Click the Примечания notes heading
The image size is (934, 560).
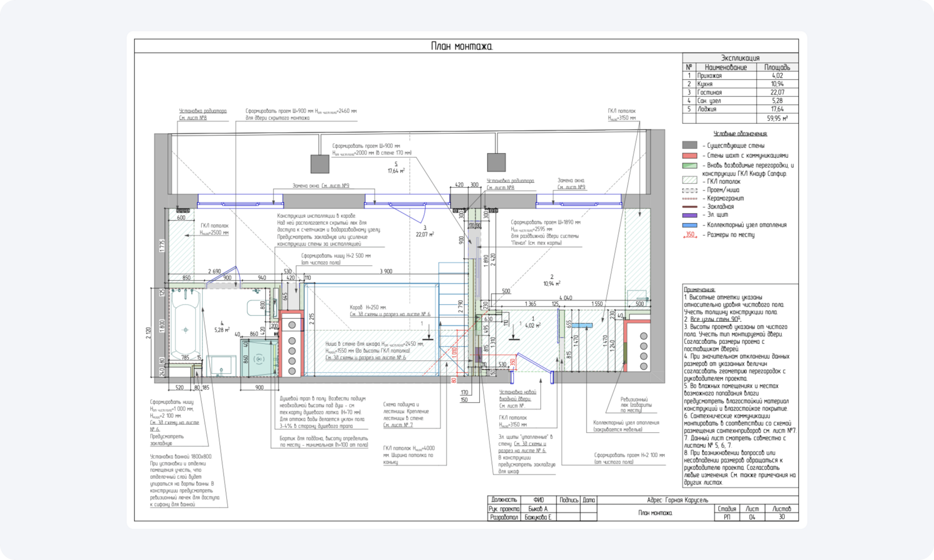(699, 289)
